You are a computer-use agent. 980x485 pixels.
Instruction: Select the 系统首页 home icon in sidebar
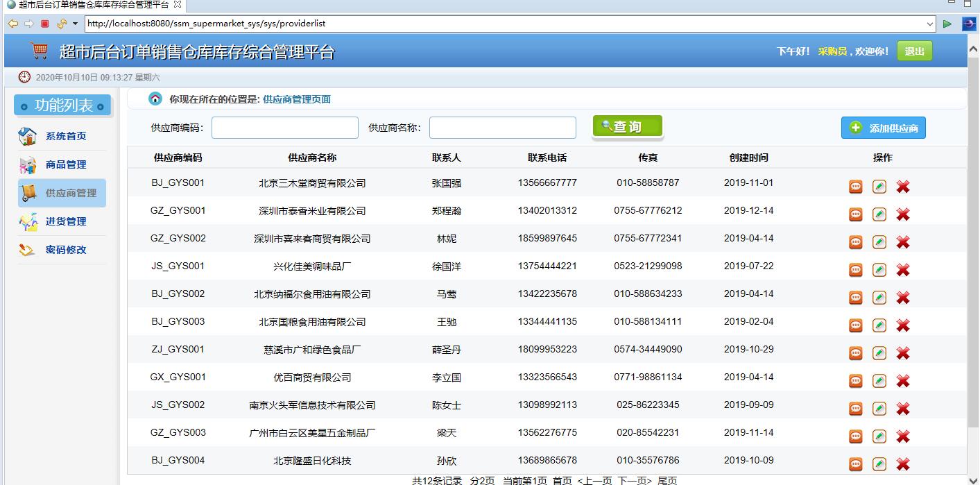point(27,135)
